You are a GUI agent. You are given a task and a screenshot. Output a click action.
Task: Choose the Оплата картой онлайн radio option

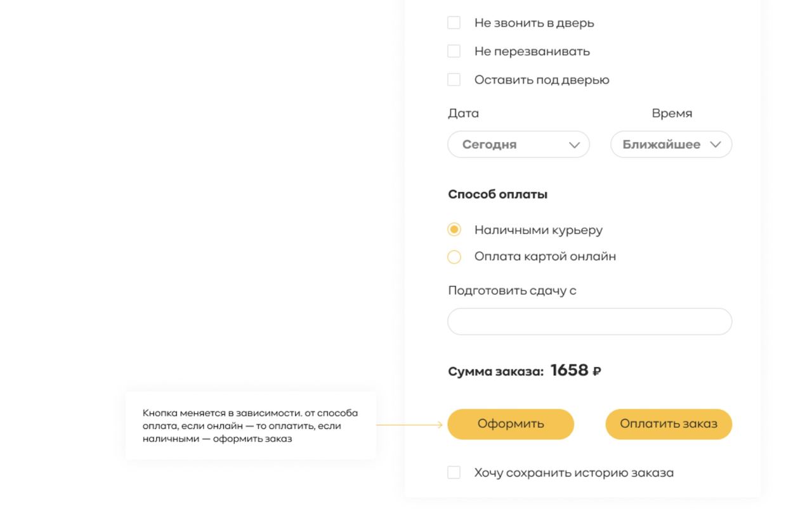tap(454, 257)
